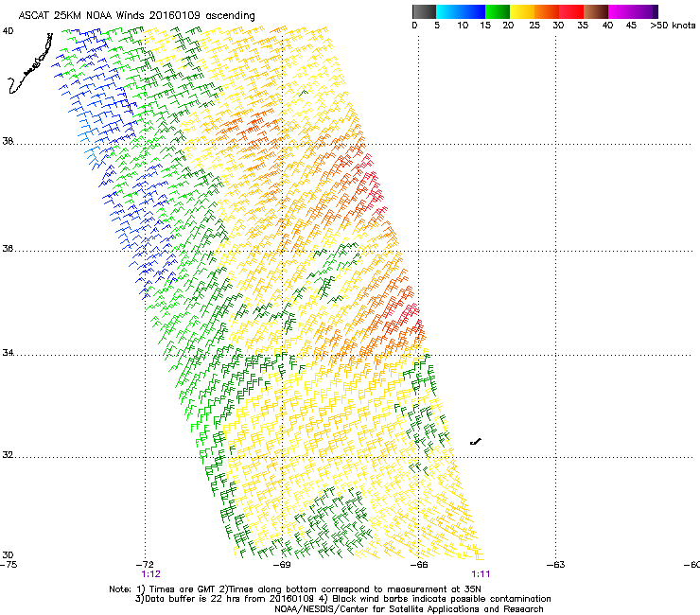This screenshot has height=615, width=700.
Task: Pick the gray 0-5 knots legend segment
Action: coord(424,11)
